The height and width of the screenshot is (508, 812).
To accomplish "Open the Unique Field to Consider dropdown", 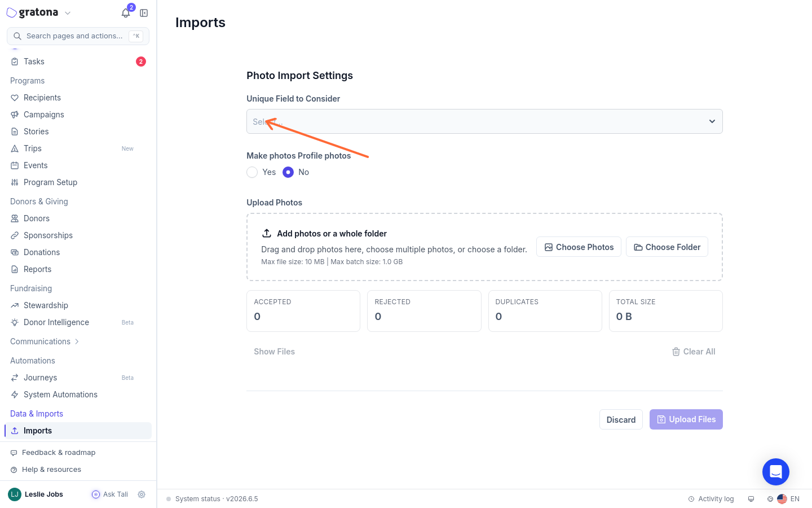I will tap(484, 121).
